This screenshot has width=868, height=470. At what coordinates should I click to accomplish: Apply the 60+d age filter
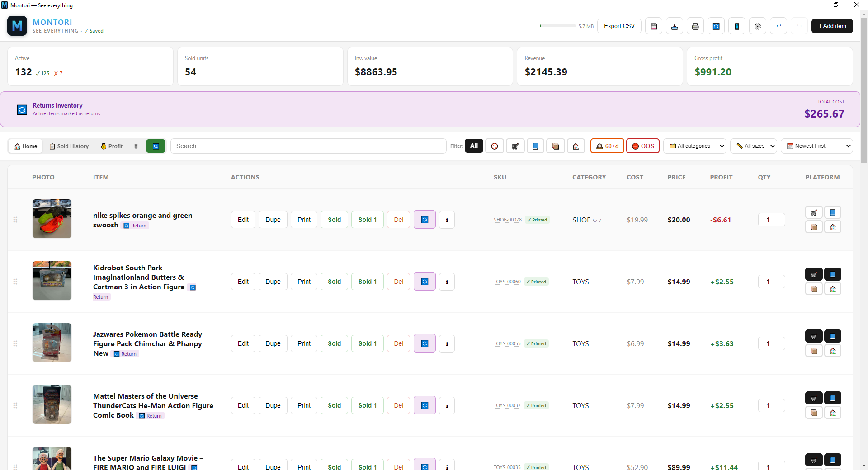click(x=607, y=146)
